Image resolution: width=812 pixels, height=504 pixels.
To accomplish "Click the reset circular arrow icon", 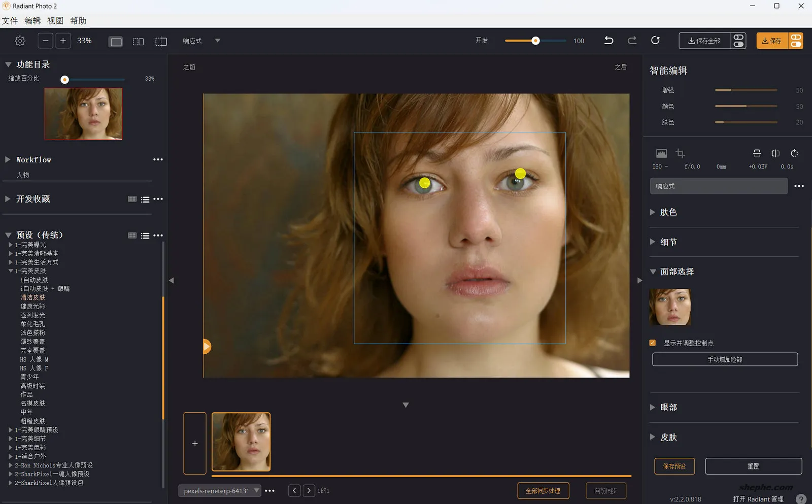I will coord(655,41).
